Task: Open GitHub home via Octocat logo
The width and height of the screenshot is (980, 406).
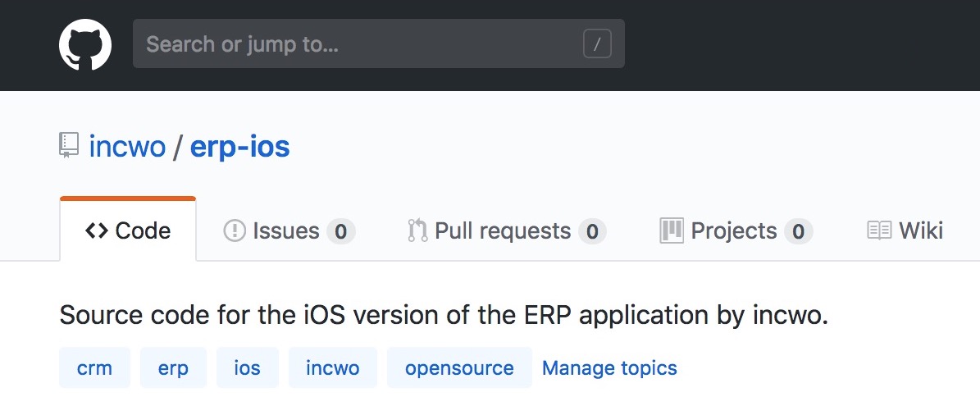Action: click(85, 44)
